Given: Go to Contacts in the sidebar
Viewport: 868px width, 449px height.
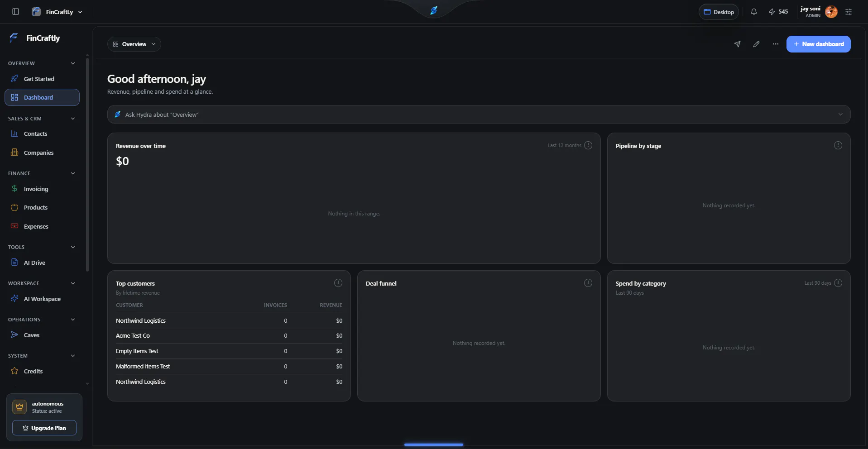Looking at the screenshot, I should pyautogui.click(x=42, y=134).
